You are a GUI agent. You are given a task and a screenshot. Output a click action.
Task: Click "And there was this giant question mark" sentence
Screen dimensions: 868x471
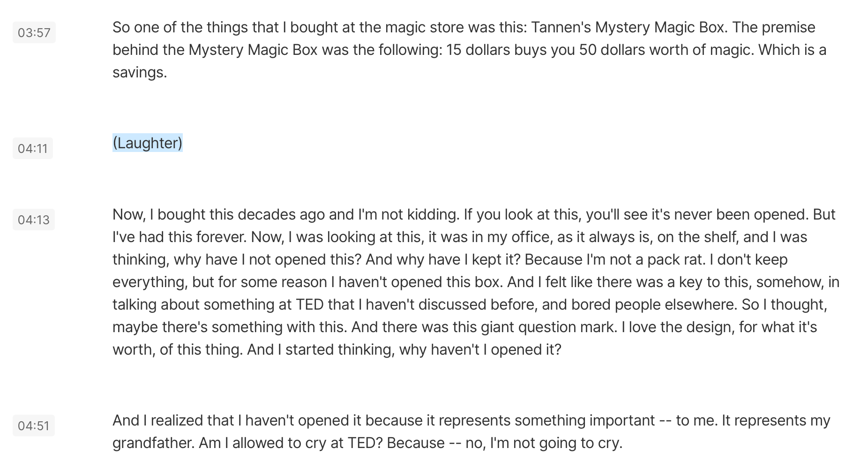click(485, 327)
